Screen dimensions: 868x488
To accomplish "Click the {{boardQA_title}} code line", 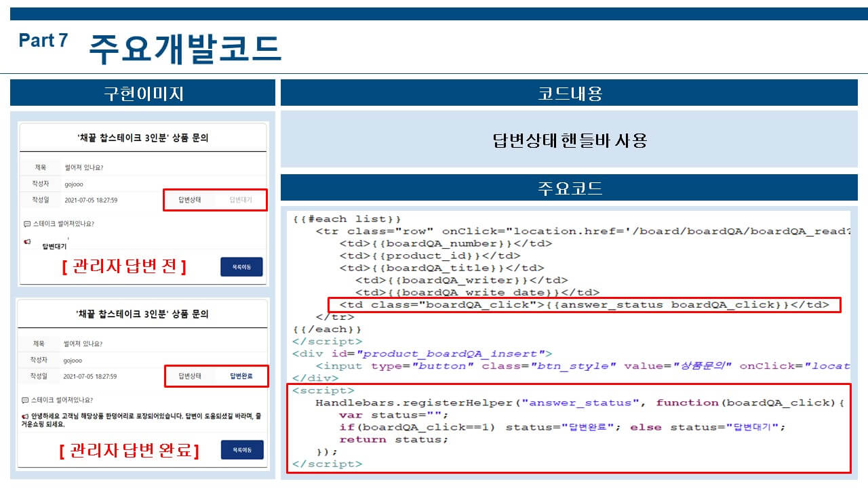I will point(441,268).
